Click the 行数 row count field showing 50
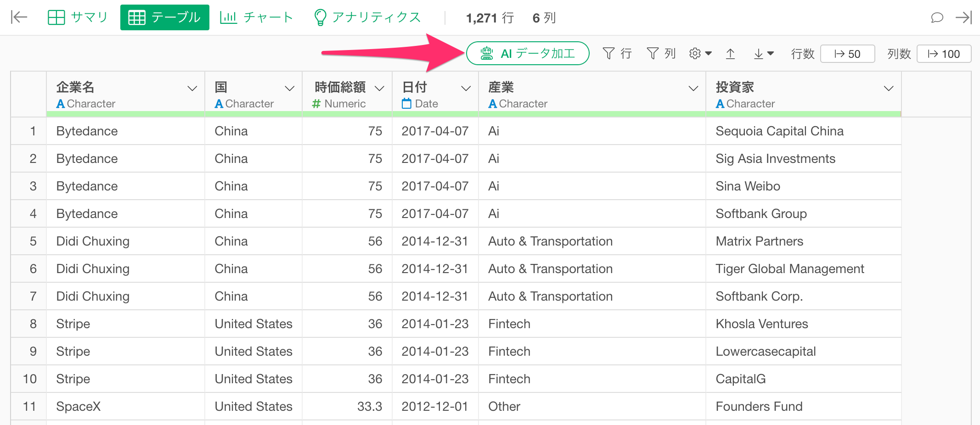 (x=847, y=54)
